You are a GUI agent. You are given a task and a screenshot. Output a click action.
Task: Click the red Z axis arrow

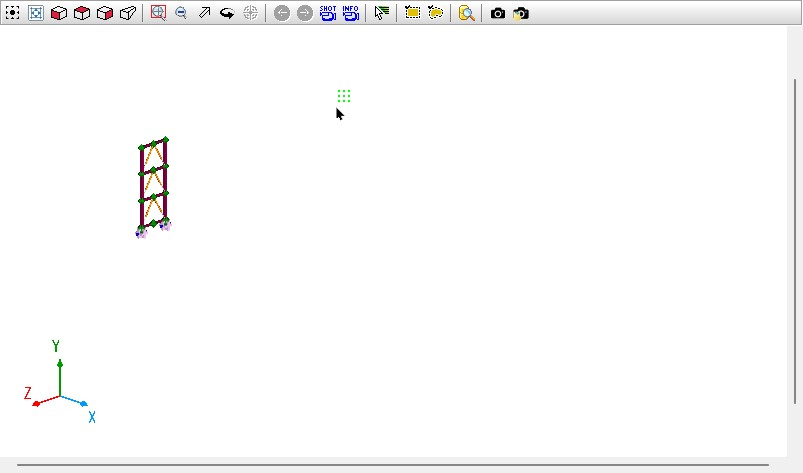point(46,401)
